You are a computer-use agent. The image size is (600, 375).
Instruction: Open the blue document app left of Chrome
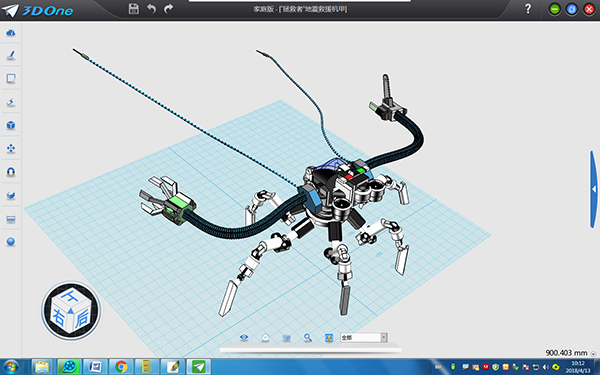click(95, 367)
